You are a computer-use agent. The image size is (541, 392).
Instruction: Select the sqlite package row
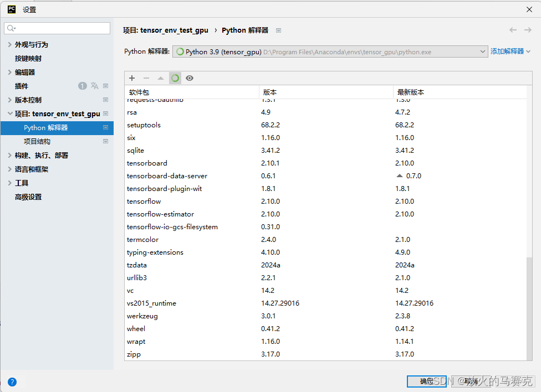(x=326, y=150)
